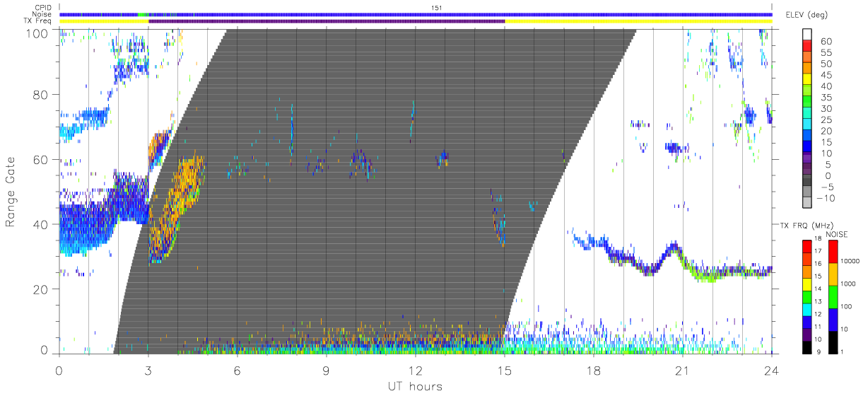868x401 pixels.
Task: Click Range Gate axis tick label 100
Action: pyautogui.click(x=38, y=33)
